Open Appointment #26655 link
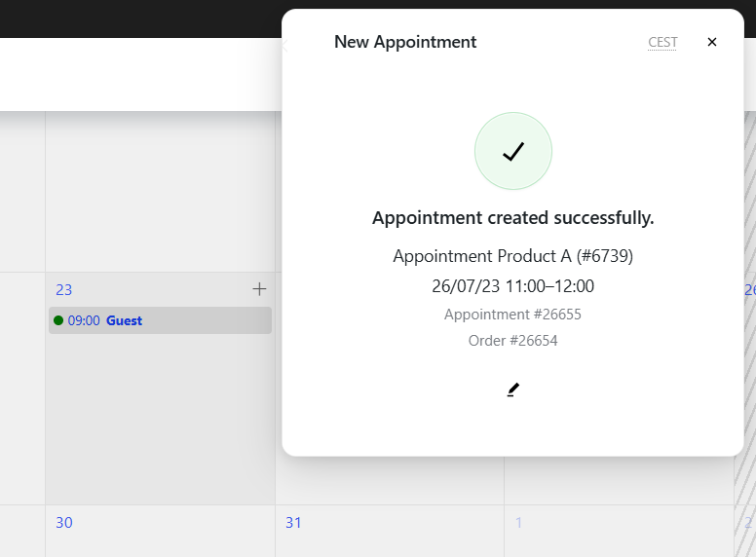The image size is (756, 557). tap(512, 315)
